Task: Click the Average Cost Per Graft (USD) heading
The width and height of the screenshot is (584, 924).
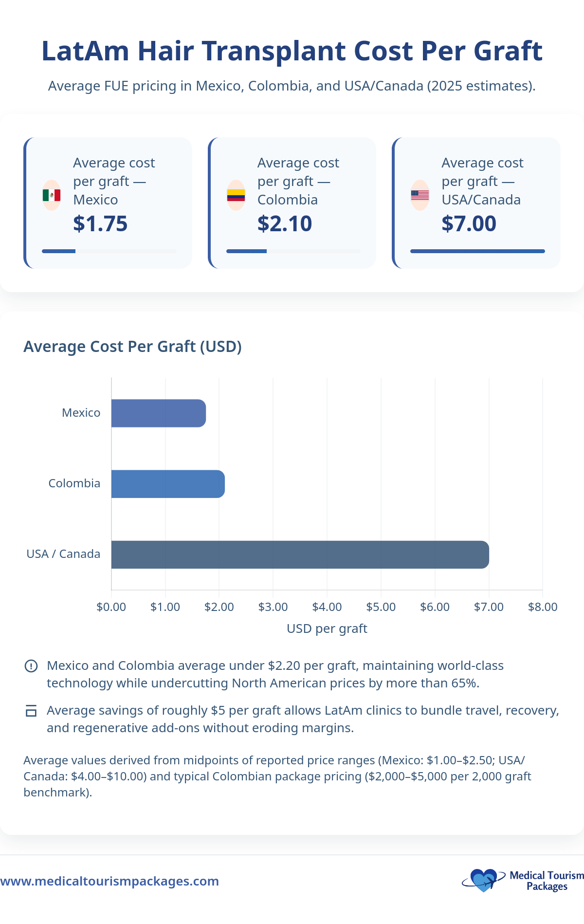Action: tap(132, 347)
